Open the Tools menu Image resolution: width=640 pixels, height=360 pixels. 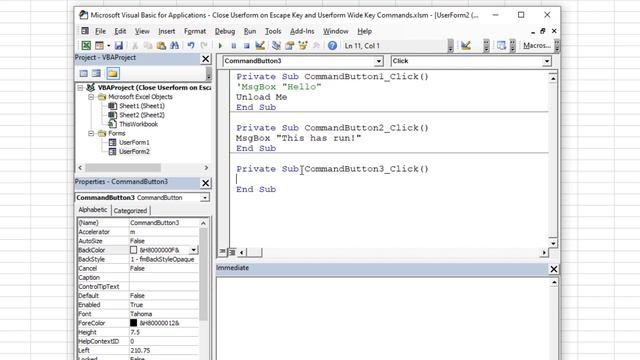[273, 31]
